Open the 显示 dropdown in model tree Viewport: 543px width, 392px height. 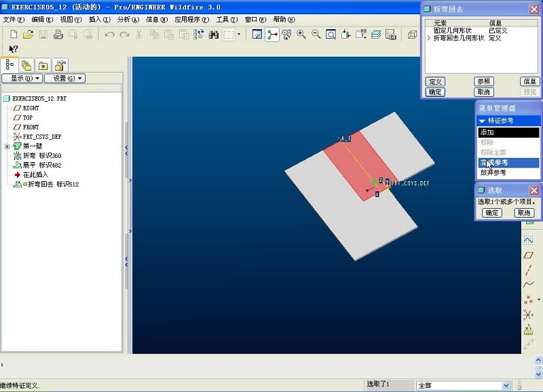22,79
